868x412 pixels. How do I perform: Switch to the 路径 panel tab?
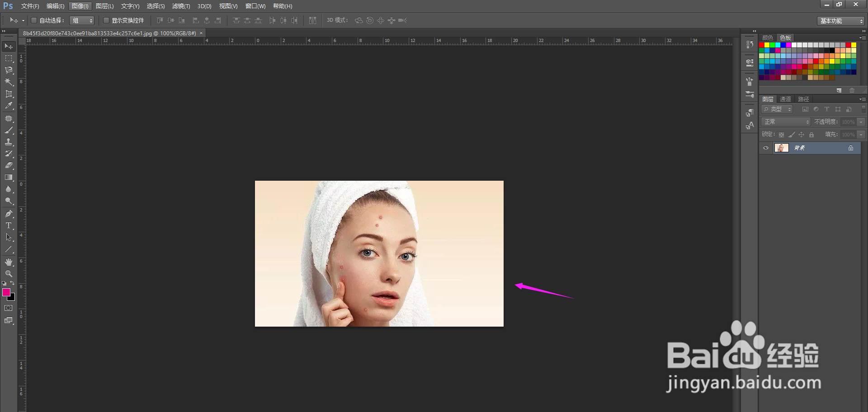tap(803, 99)
